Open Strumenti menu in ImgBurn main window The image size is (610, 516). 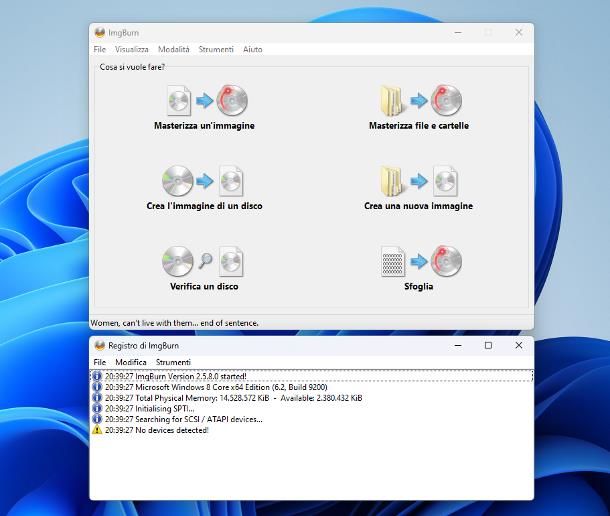216,49
